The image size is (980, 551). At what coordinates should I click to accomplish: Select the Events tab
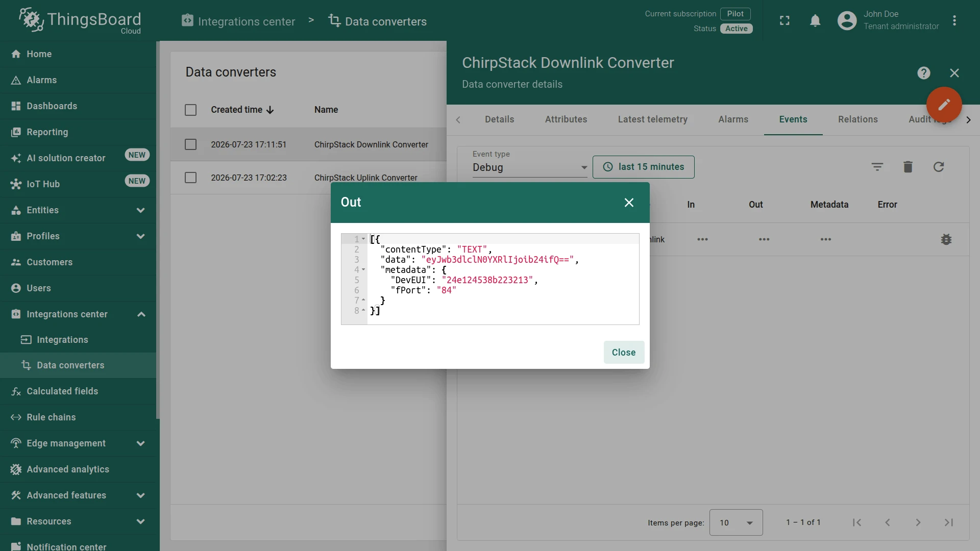coord(793,119)
